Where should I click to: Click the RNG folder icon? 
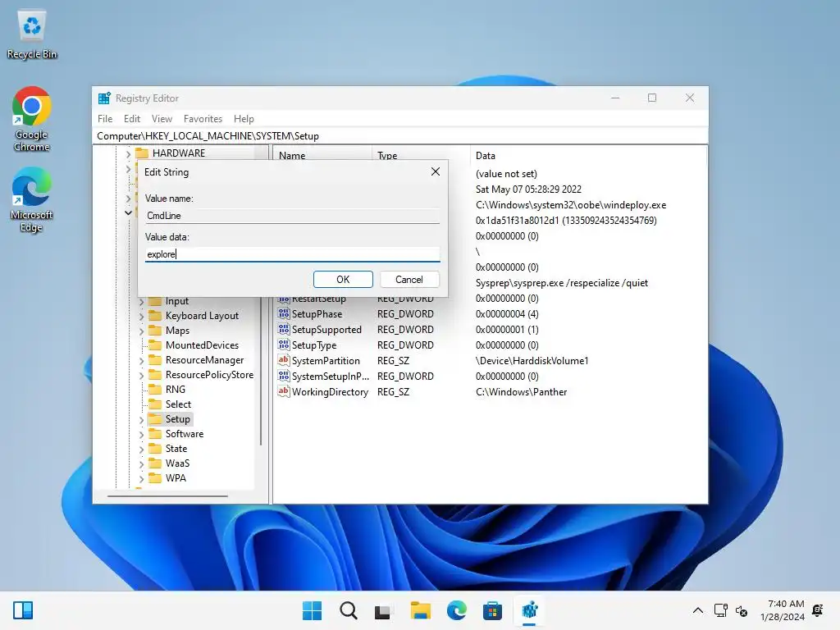[x=155, y=390]
